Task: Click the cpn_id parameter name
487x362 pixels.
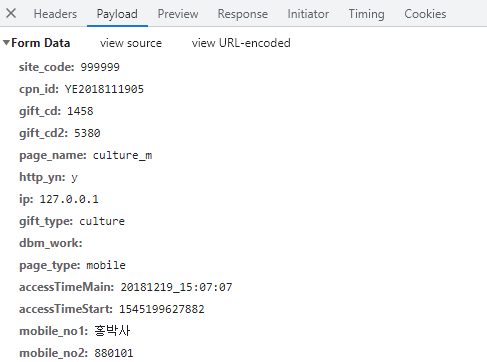Action: (x=39, y=89)
